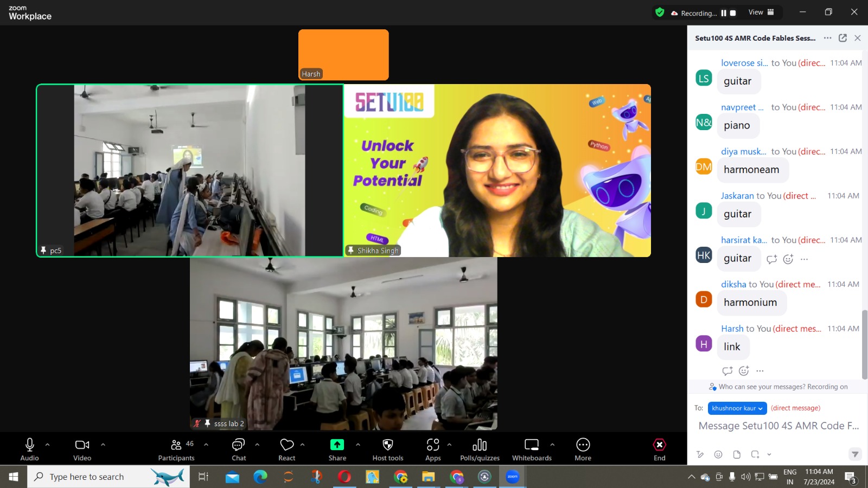The image size is (868, 488).
Task: Expand the View layout menu
Action: click(761, 12)
